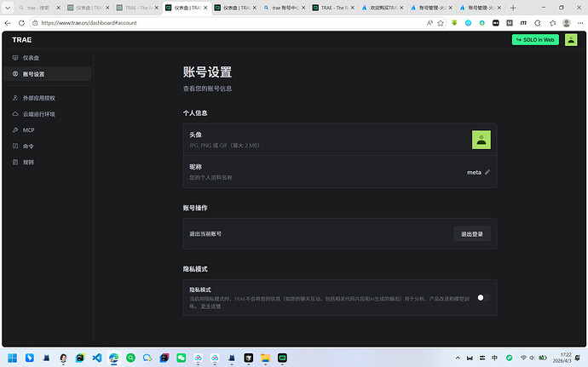Click the browser refresh button
588x367 pixels.
tap(26, 23)
